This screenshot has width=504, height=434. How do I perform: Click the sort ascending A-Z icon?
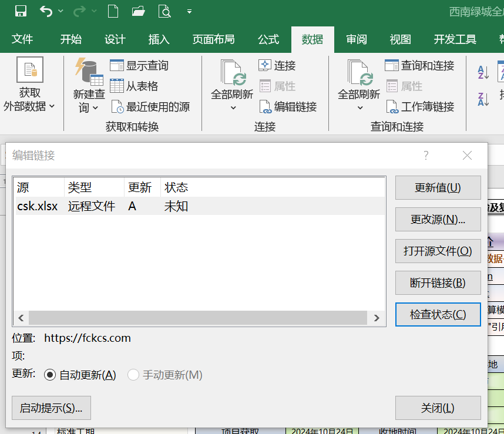[x=483, y=72]
